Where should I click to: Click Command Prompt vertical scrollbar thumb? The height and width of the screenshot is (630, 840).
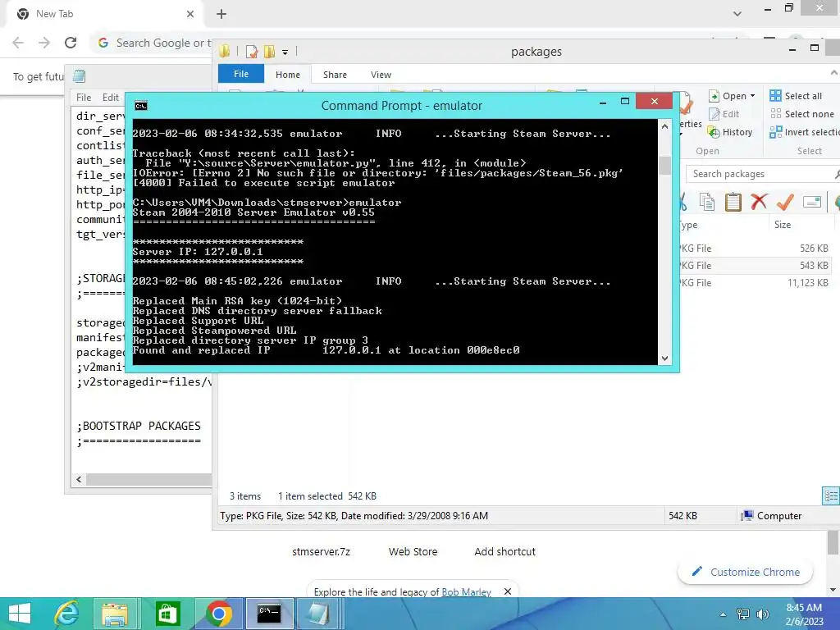(x=664, y=166)
